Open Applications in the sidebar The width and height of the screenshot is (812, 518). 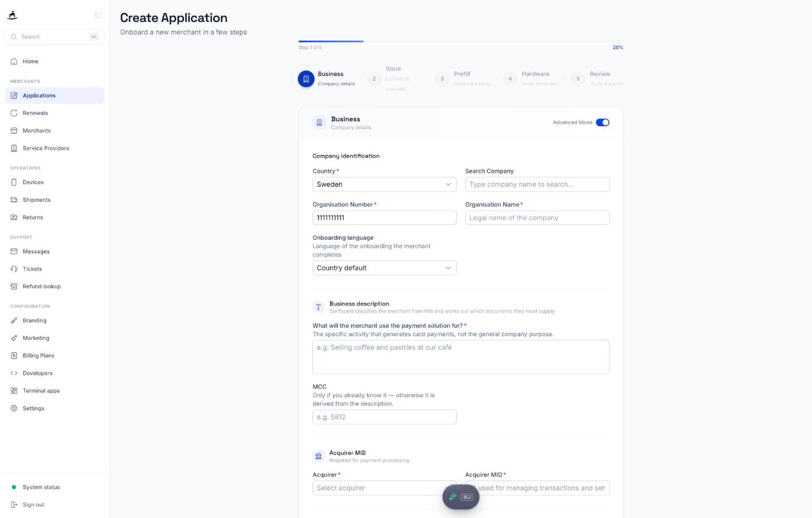coord(54,95)
